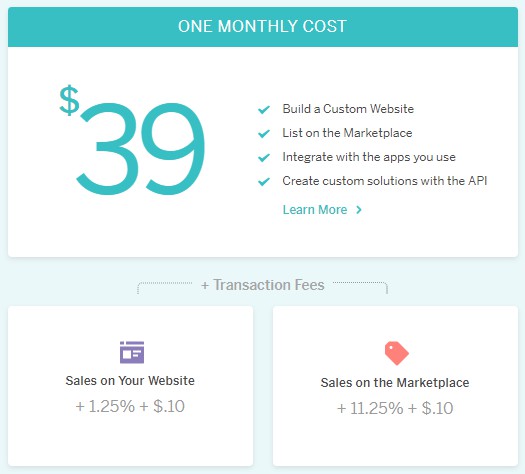The width and height of the screenshot is (525, 474).
Task: Click the Build a Custom Website text
Action: click(x=348, y=109)
